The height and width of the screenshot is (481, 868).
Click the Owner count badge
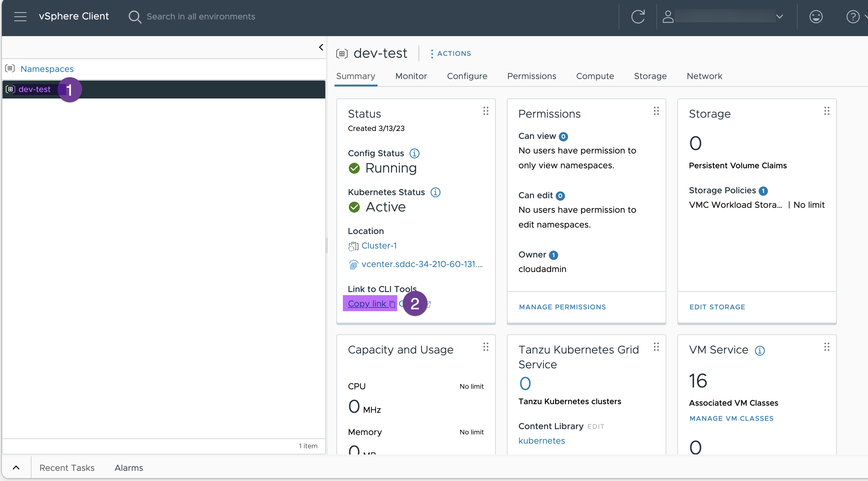pos(553,255)
